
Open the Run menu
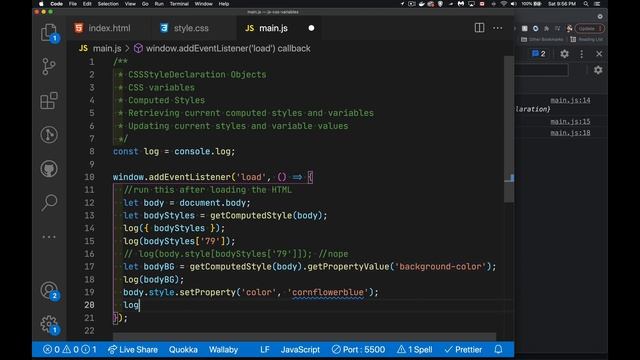(159, 4)
